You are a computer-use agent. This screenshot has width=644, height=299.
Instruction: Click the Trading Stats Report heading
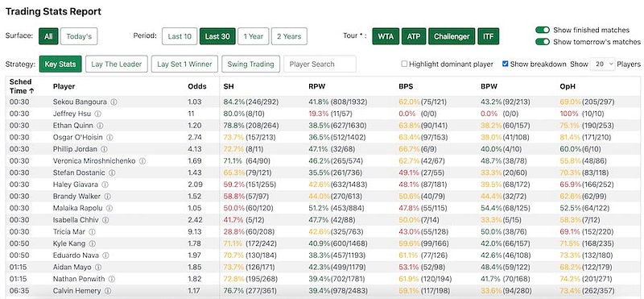[53, 11]
